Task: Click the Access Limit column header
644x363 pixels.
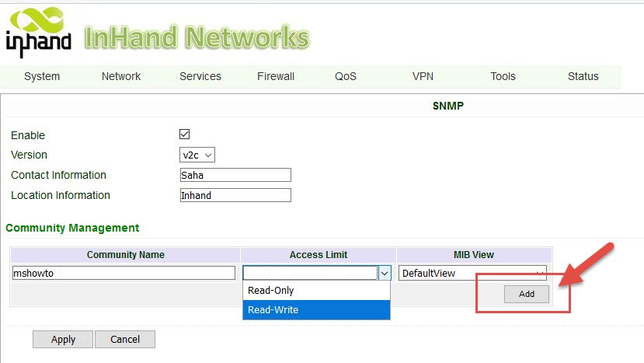Action: point(319,255)
